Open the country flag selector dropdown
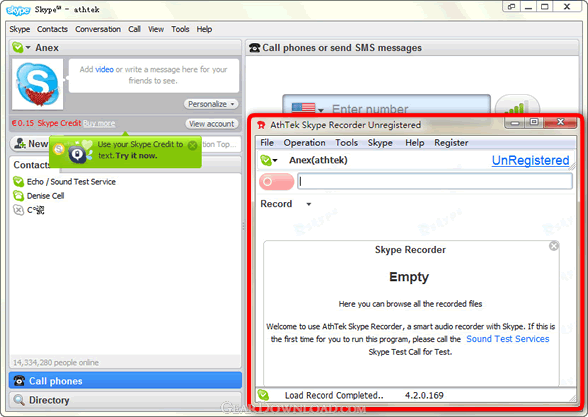 308,108
